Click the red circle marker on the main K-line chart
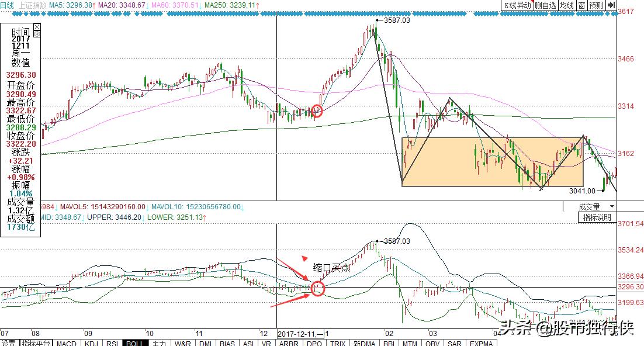644x346 pixels. tap(317, 111)
